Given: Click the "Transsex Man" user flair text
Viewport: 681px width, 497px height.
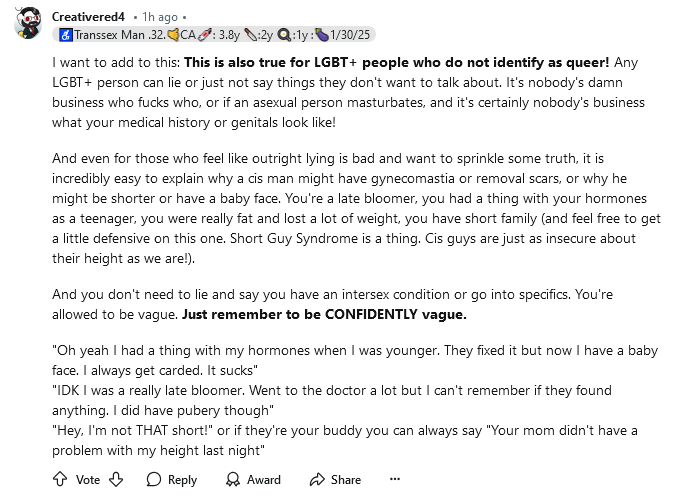Looking at the screenshot, I should tap(109, 34).
